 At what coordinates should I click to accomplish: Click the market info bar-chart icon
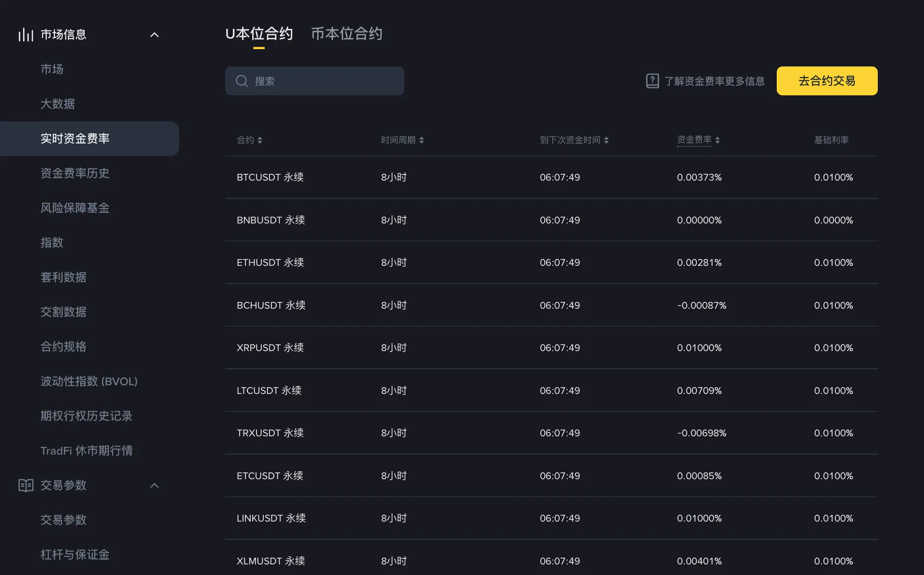26,35
